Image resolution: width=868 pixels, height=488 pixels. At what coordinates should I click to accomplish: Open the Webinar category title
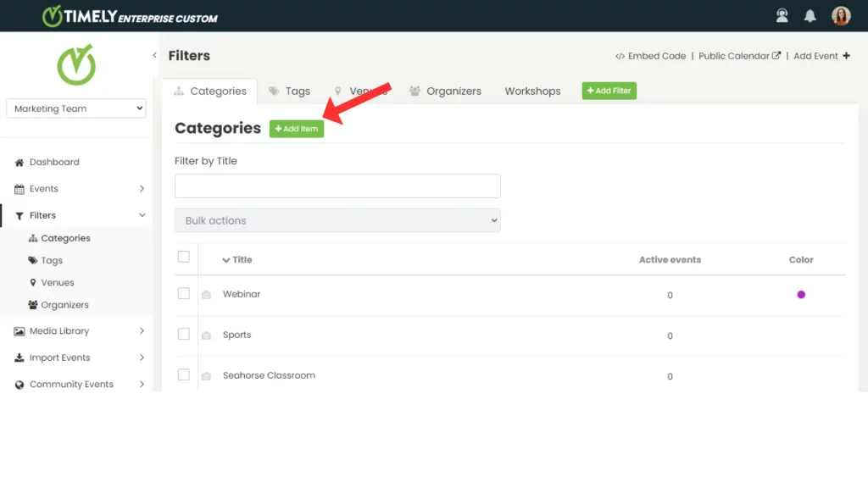pos(242,294)
